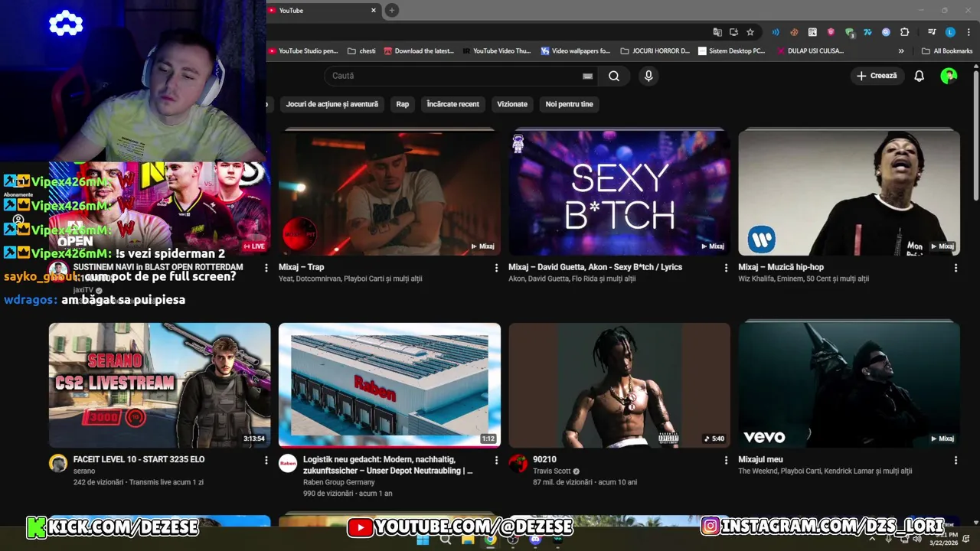The image size is (980, 551).
Task: Open the on-screen keyboard in the search box
Action: point(587,76)
